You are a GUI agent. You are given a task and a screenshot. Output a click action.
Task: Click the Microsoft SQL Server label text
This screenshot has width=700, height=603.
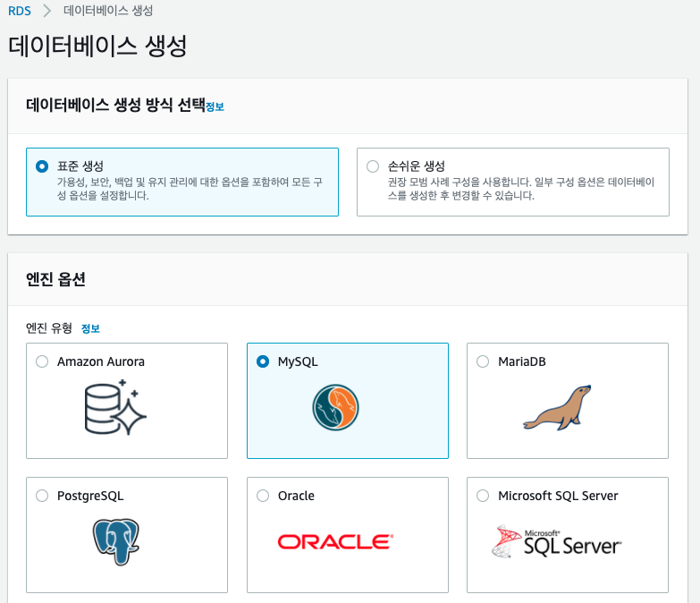(x=558, y=496)
